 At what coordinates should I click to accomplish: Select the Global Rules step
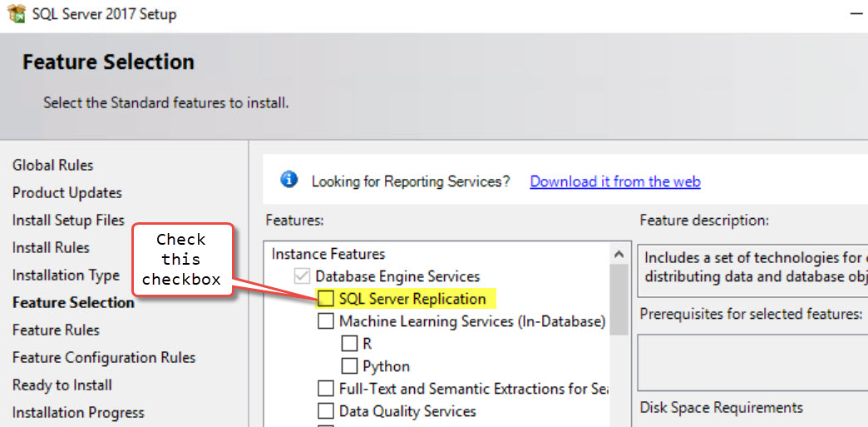point(52,166)
